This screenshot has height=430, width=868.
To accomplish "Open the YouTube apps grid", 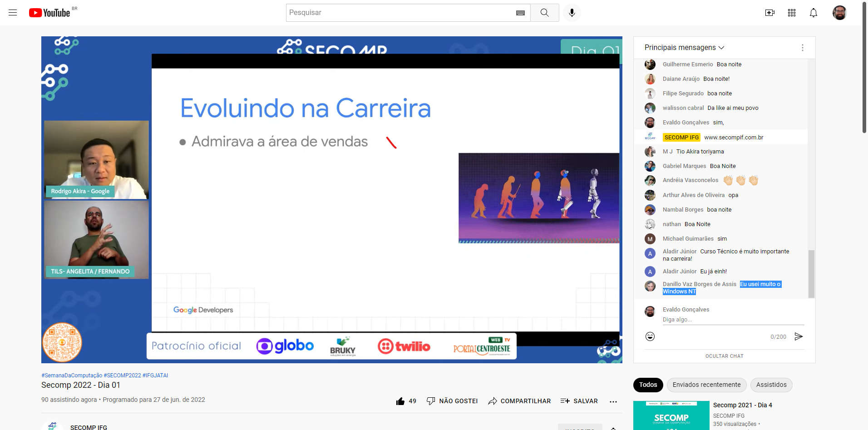I will point(791,13).
